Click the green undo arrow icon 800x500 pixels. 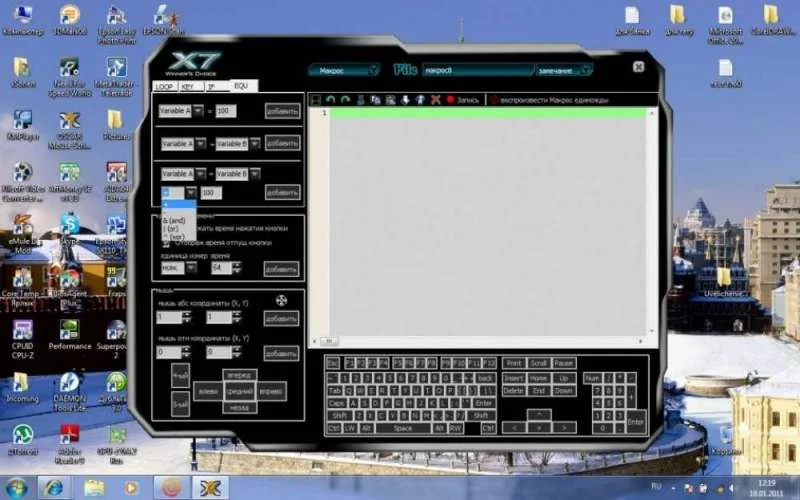pos(330,100)
